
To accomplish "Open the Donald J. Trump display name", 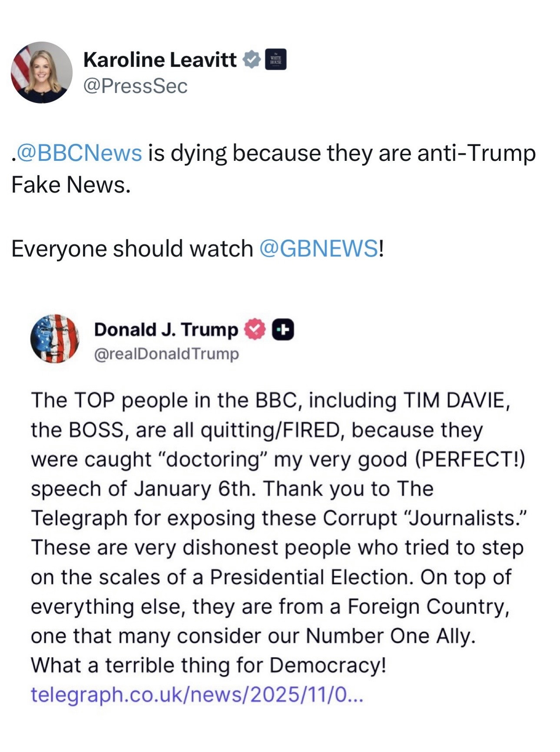I will [x=166, y=329].
